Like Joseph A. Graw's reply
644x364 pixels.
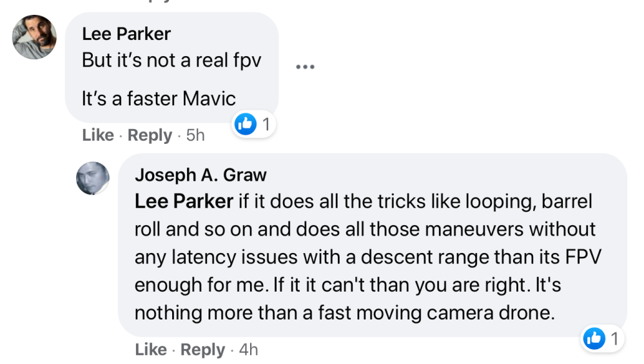[x=151, y=350]
